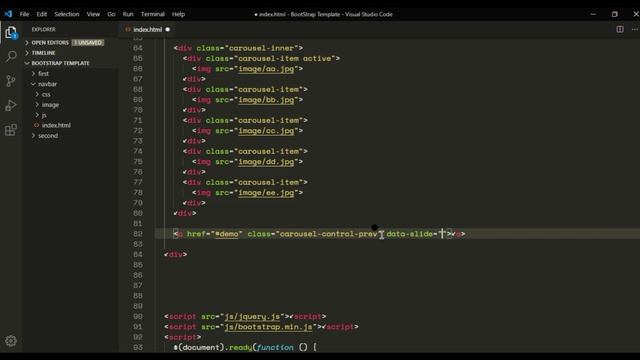Click the unsaved dot on index.html tab
Screen dimensions: 640x360
pyautogui.click(x=168, y=29)
